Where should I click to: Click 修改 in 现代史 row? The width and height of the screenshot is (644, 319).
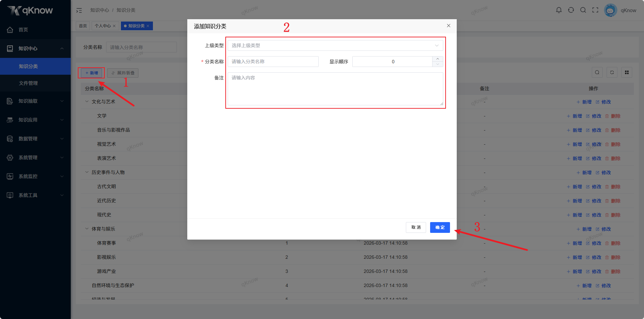[593, 215]
